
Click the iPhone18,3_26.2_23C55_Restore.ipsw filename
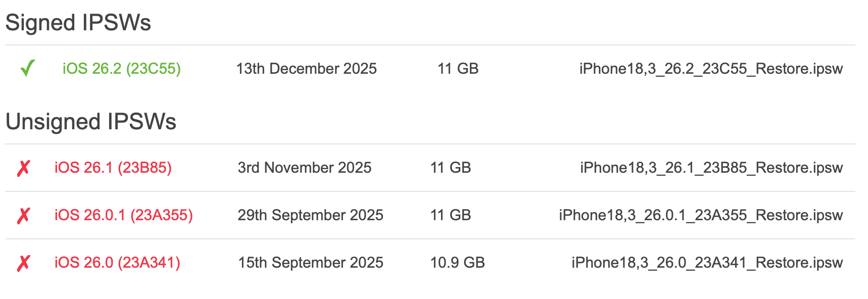point(710,69)
